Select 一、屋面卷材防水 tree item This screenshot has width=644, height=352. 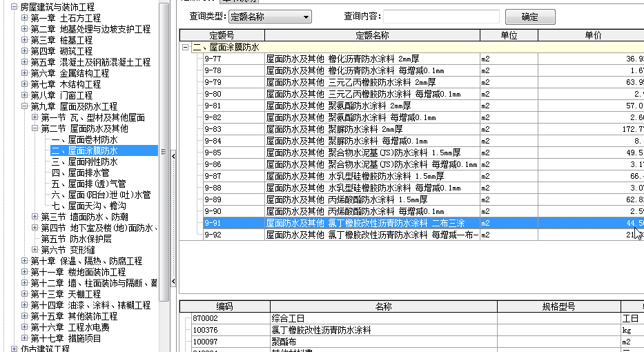(85, 139)
